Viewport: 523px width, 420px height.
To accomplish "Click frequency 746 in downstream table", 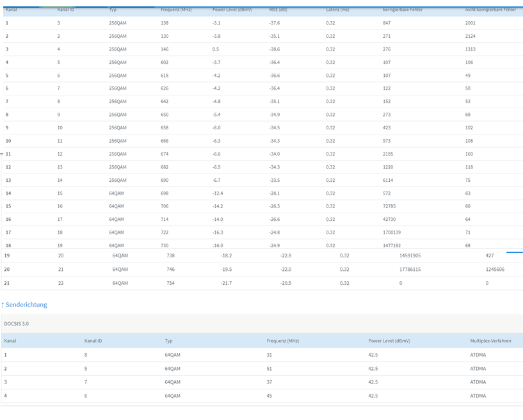I will (x=170, y=269).
